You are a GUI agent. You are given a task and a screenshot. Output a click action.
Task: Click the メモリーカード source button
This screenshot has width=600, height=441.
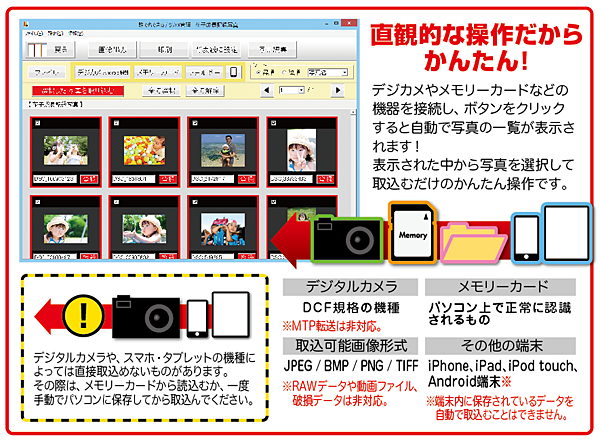(156, 73)
